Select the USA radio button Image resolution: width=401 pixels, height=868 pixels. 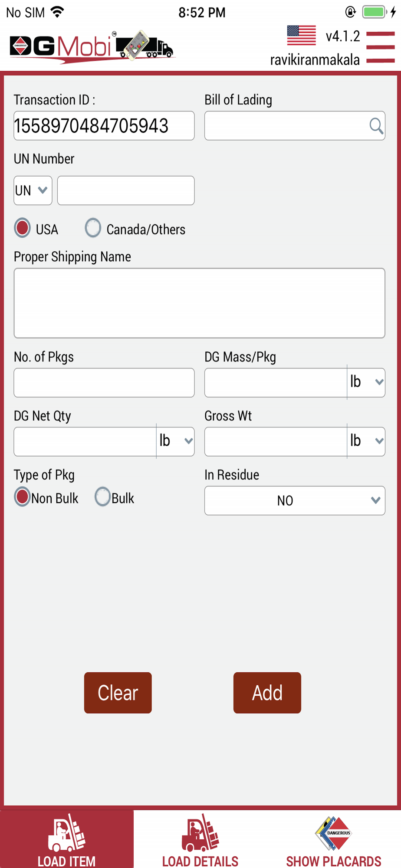22,228
